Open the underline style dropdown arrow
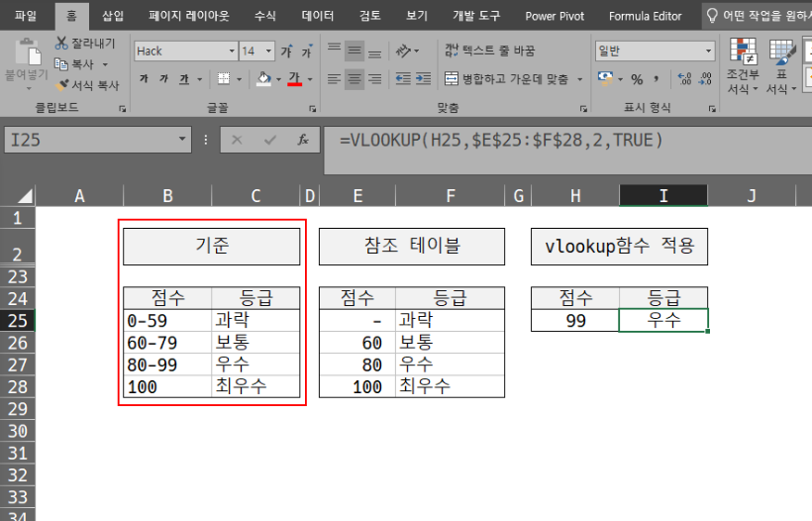 pos(199,79)
